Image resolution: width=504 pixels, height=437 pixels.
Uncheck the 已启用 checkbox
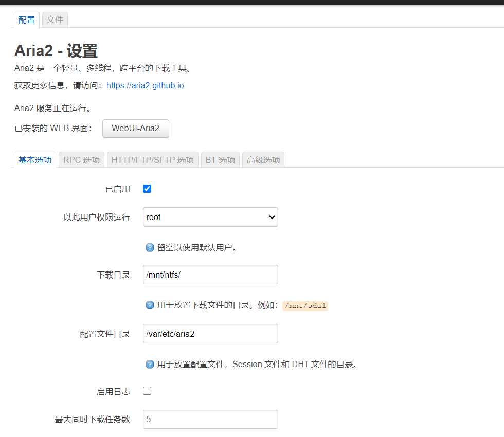pyautogui.click(x=147, y=189)
